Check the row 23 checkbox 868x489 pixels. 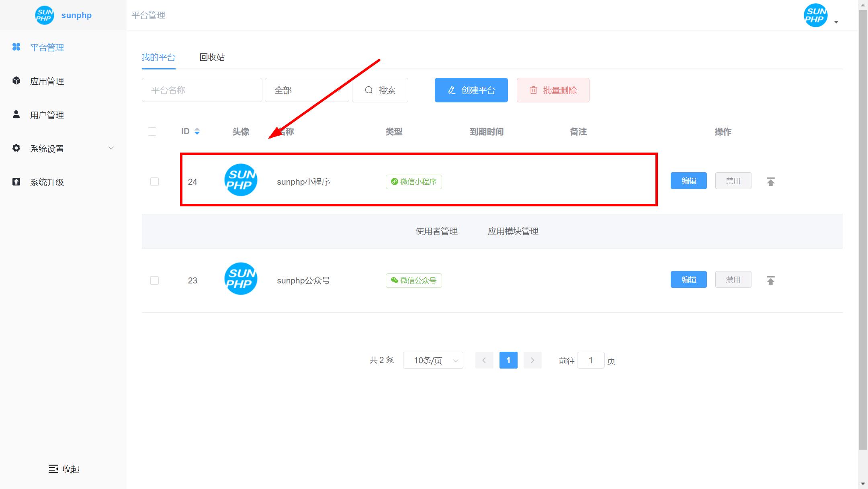154,280
